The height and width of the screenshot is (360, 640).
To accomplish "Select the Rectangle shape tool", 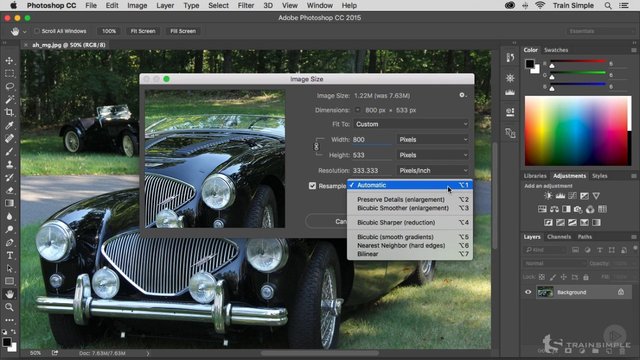I will coord(9,281).
